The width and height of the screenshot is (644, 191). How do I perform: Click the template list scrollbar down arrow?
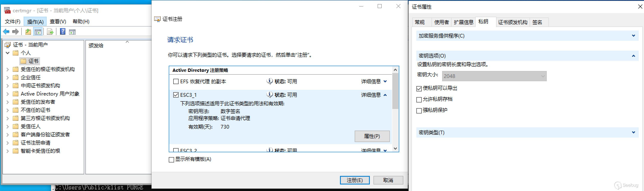pyautogui.click(x=395, y=149)
